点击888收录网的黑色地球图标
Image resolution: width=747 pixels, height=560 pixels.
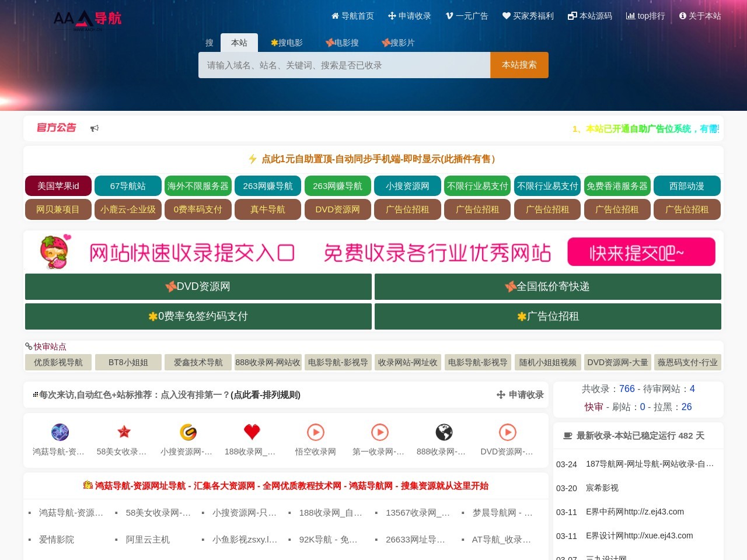click(x=445, y=432)
